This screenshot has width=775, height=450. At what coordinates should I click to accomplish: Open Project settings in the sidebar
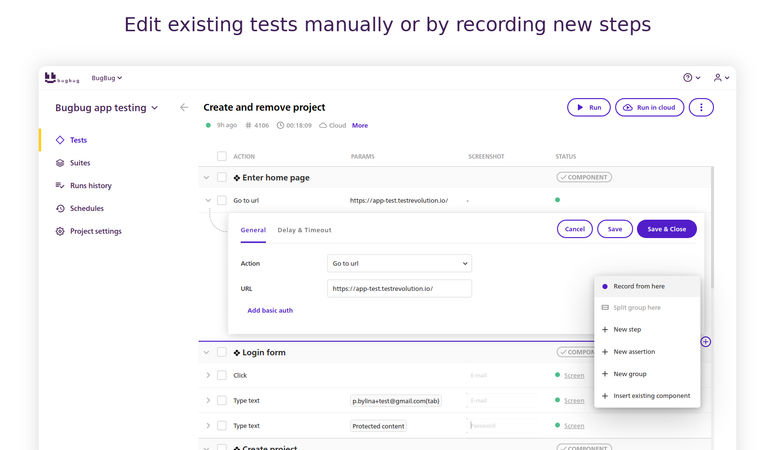coord(96,231)
